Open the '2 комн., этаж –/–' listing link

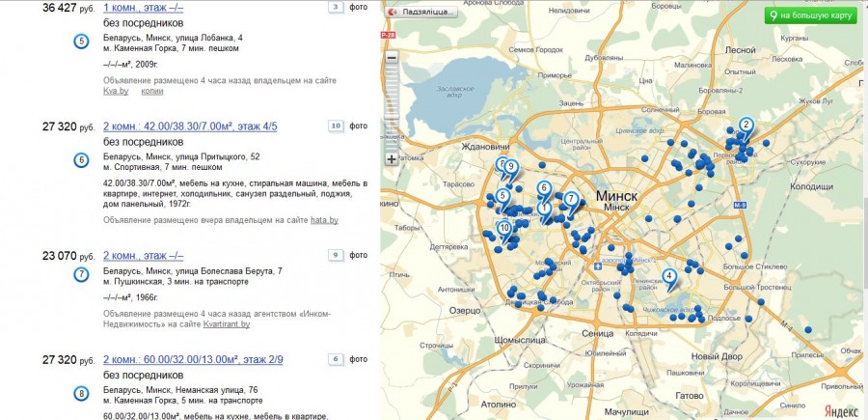tap(144, 256)
